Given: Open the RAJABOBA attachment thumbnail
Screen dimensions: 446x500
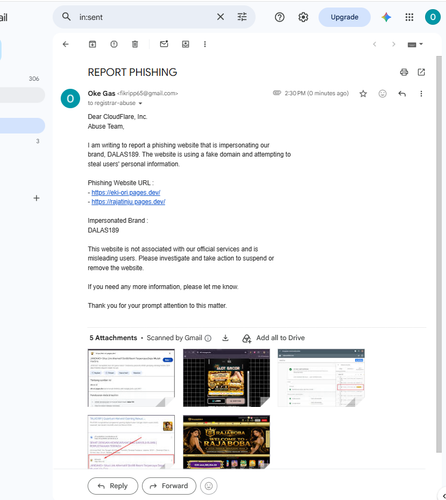Looking at the screenshot, I should (x=226, y=442).
